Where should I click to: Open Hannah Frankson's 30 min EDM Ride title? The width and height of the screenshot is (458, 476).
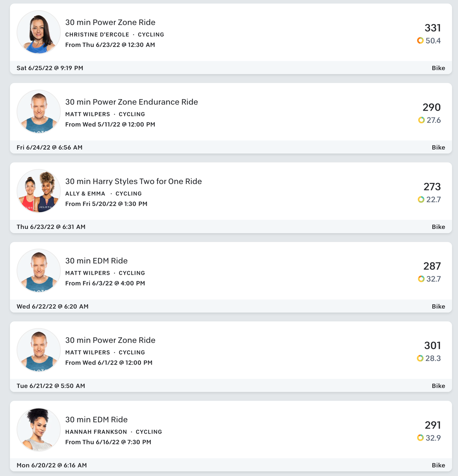coord(96,420)
